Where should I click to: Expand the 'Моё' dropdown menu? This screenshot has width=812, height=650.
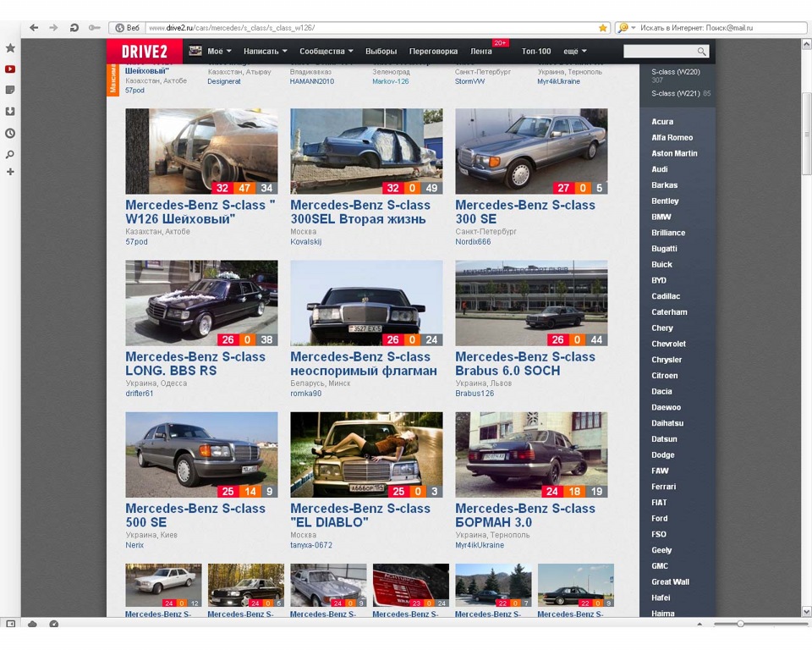click(x=219, y=52)
